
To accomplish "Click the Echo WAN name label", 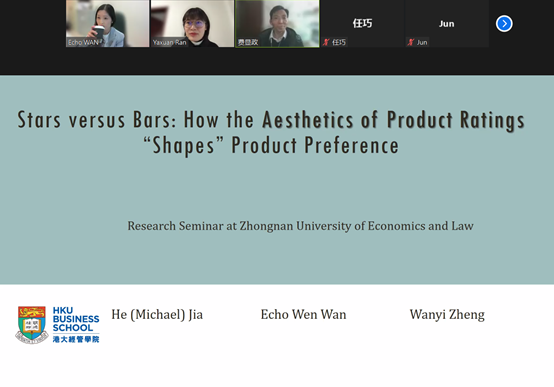I will click(x=84, y=42).
